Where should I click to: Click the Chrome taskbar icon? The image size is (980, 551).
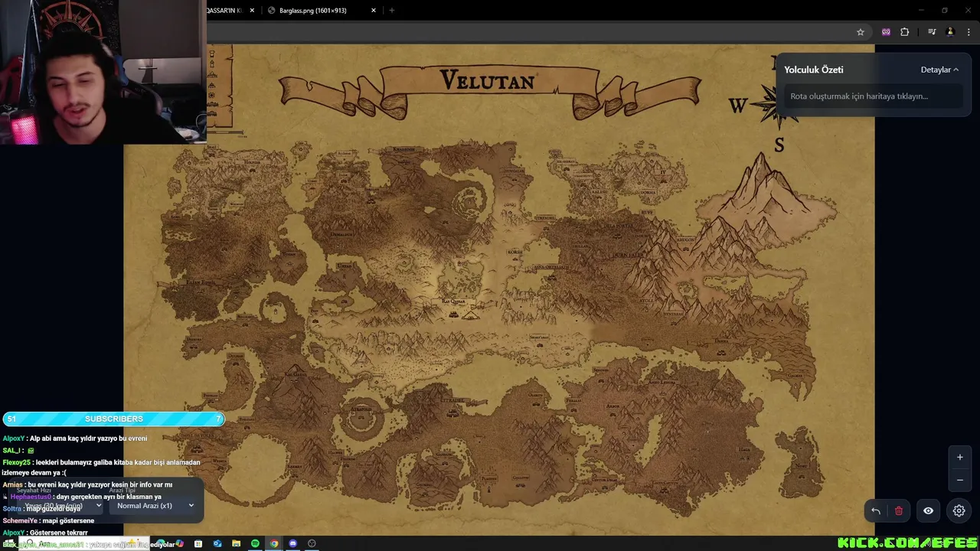(274, 544)
